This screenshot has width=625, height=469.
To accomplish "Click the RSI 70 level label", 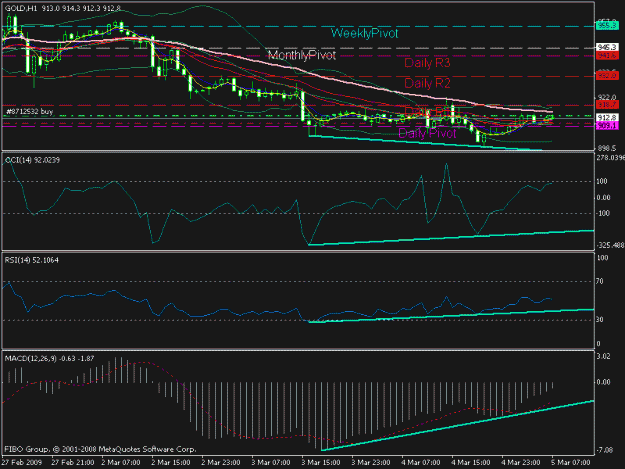I will (599, 281).
